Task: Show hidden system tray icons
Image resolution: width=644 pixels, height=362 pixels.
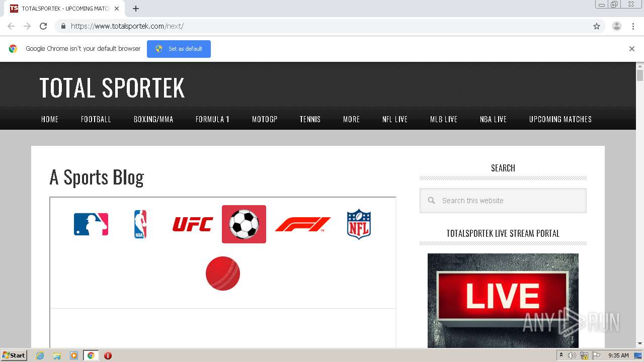Action: 561,355
